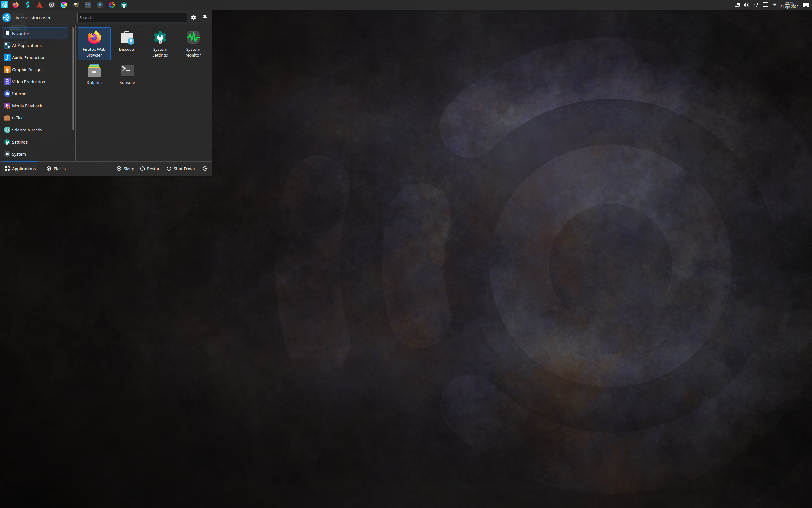Screen dimensions: 812x508
Task: Select All Applications category
Action: pyautogui.click(x=35, y=45)
